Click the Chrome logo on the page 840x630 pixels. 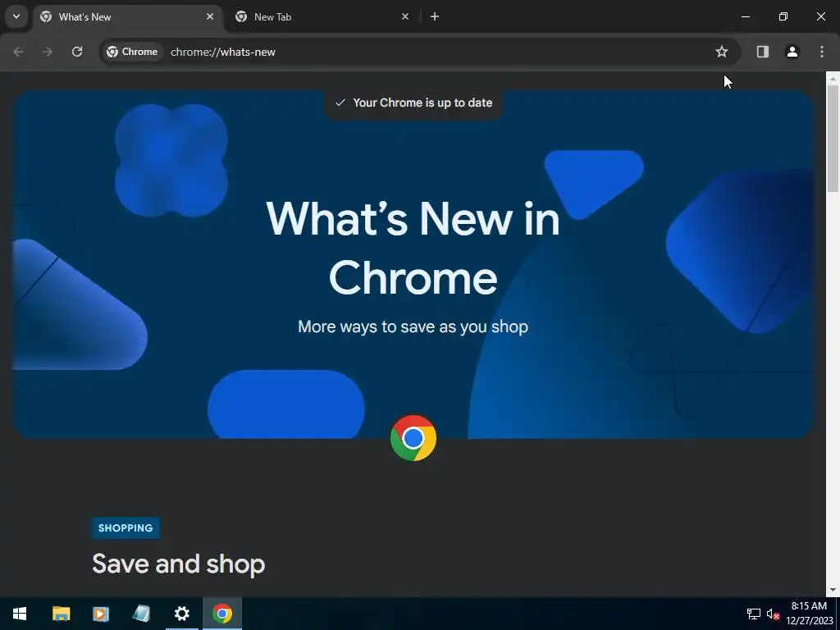(x=413, y=438)
